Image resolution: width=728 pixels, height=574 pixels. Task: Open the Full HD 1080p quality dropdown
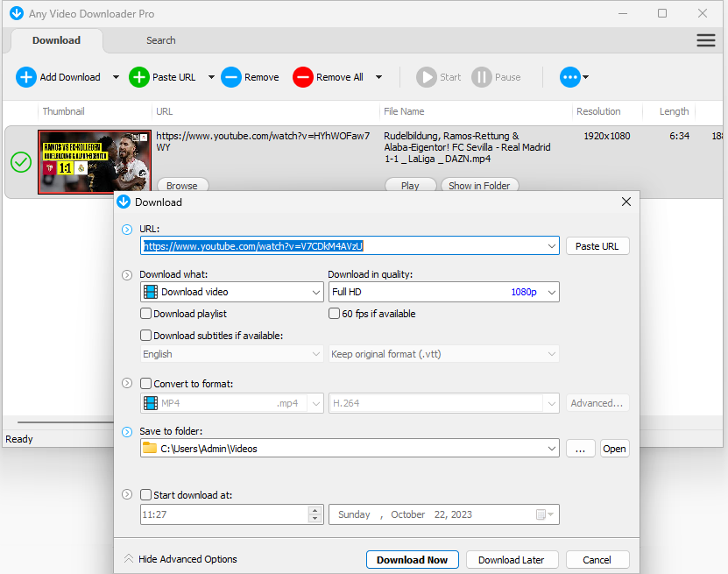point(552,292)
